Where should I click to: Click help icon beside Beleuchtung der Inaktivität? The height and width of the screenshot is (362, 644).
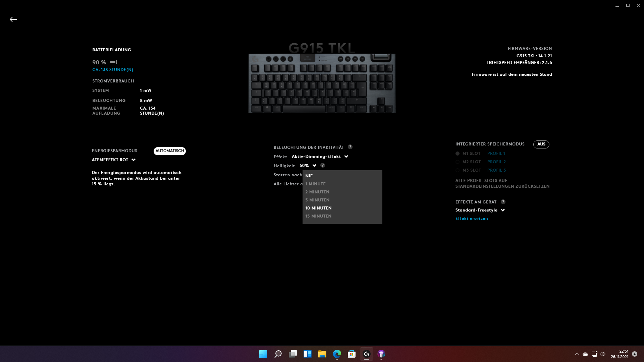(x=350, y=147)
